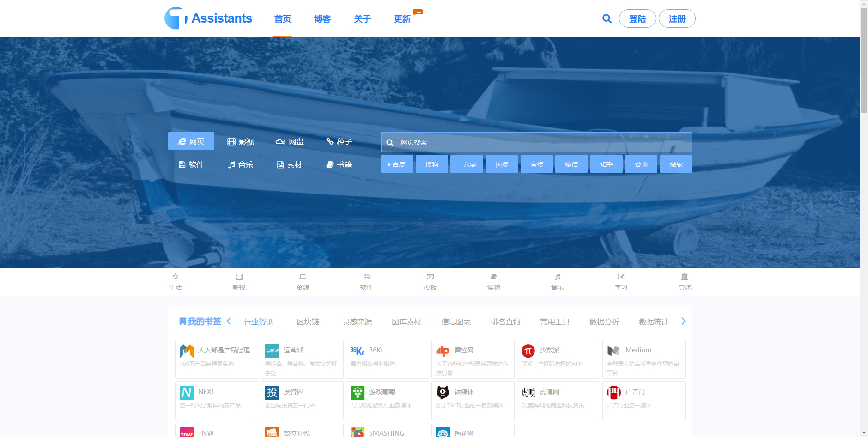The image size is (868, 437).
Task: Click the 学习 edit icon category
Action: coord(621,277)
